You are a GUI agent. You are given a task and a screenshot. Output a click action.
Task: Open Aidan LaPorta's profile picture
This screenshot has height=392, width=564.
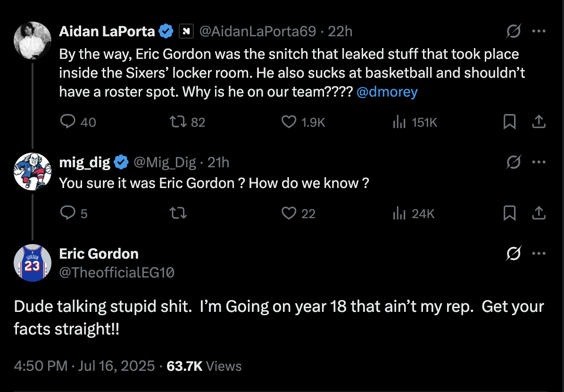tap(33, 41)
